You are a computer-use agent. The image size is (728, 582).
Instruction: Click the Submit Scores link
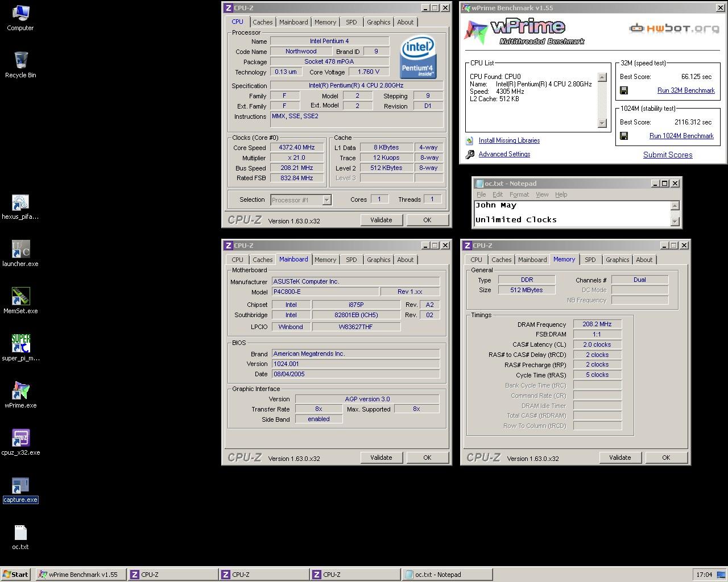(x=668, y=155)
